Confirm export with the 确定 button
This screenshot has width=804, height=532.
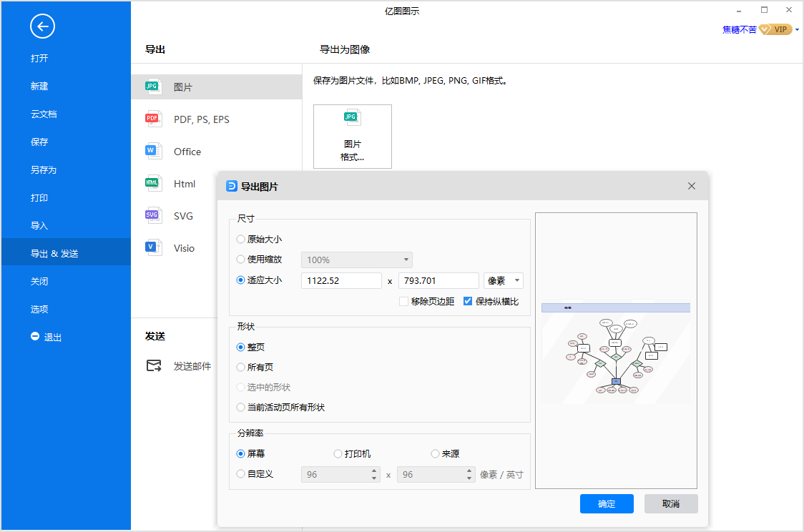pos(607,503)
